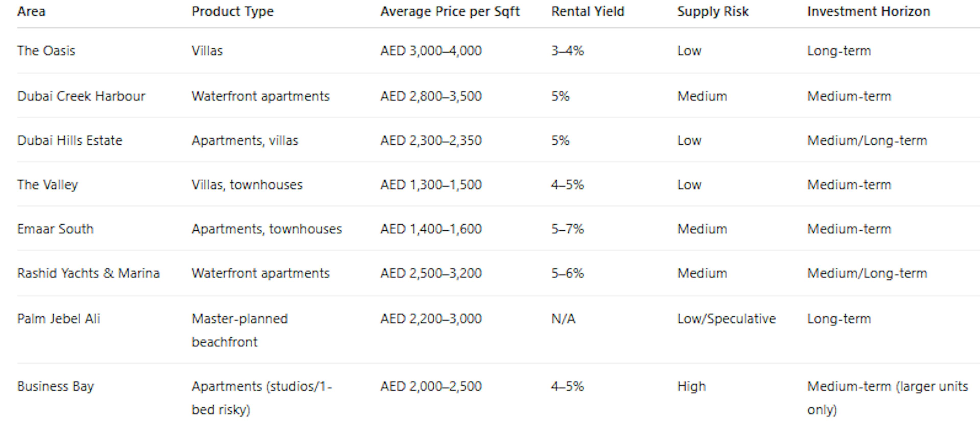Click the Rental Yield column header

pyautogui.click(x=587, y=11)
